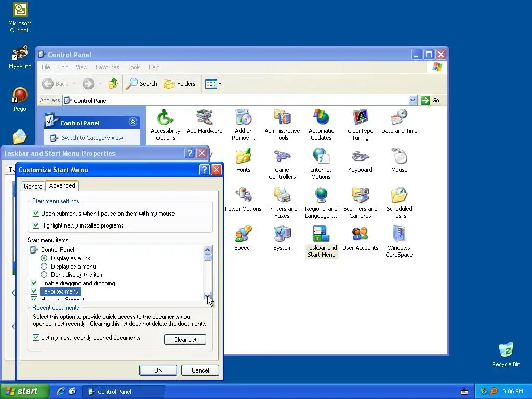This screenshot has width=532, height=399.
Task: Collapse the Control Panel side pane
Action: click(132, 122)
